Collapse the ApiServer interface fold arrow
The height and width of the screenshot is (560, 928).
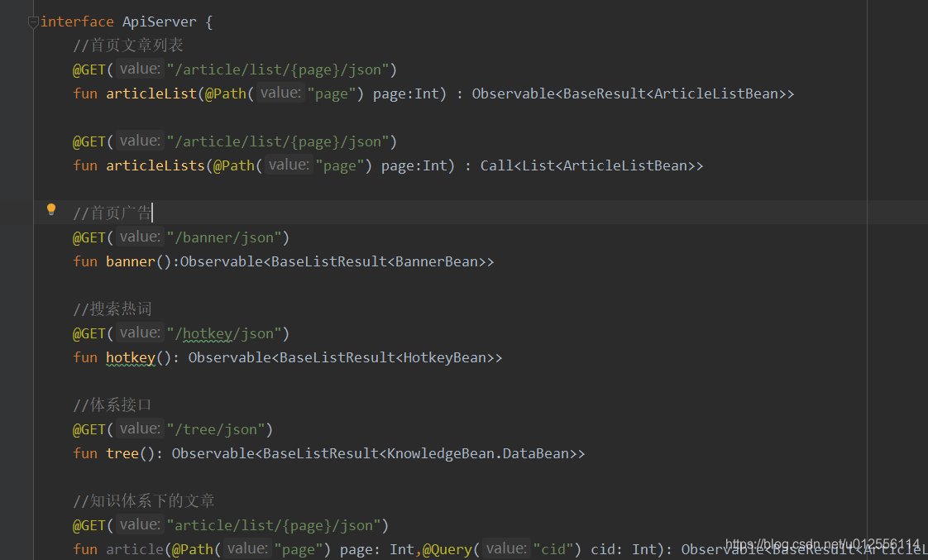pos(33,23)
